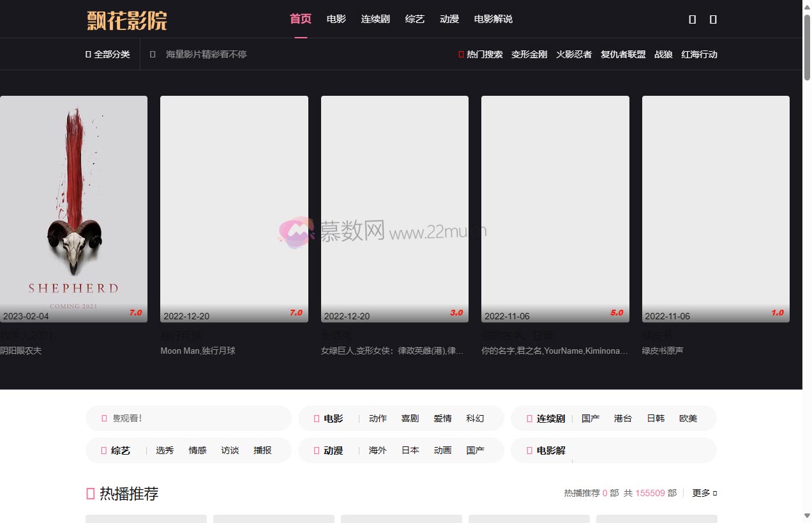Image resolution: width=812 pixels, height=523 pixels.
Task: Open the 电影 tab in the top navigation
Action: (336, 19)
